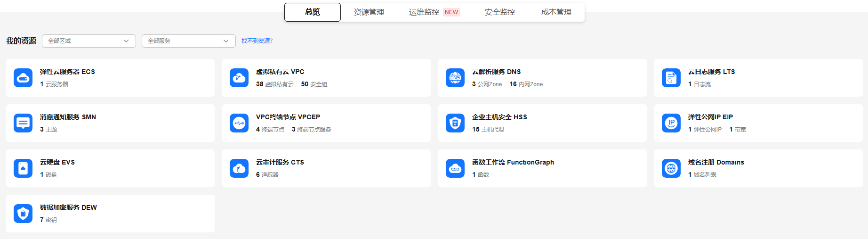
Task: Open the 运维监控 tab
Action: point(424,12)
